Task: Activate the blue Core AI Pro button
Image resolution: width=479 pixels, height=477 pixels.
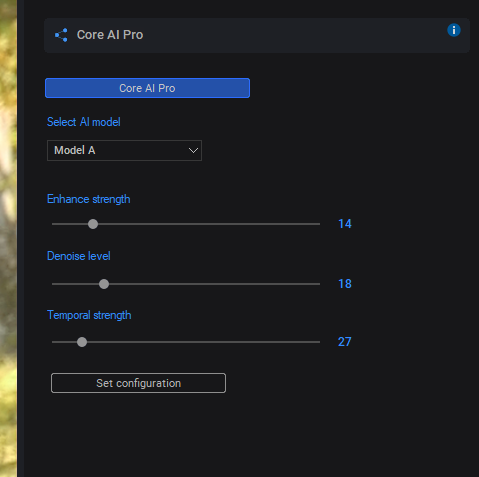Action: pyautogui.click(x=147, y=88)
